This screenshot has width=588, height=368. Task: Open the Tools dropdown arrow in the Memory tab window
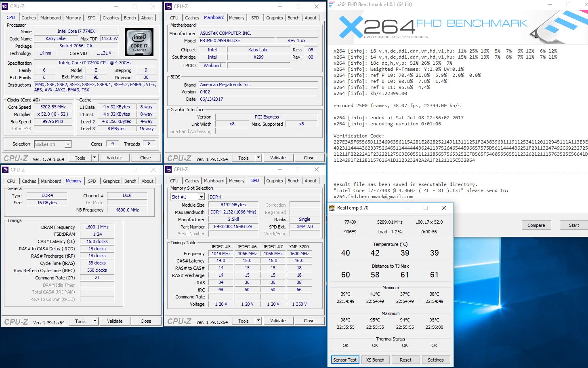click(95, 321)
